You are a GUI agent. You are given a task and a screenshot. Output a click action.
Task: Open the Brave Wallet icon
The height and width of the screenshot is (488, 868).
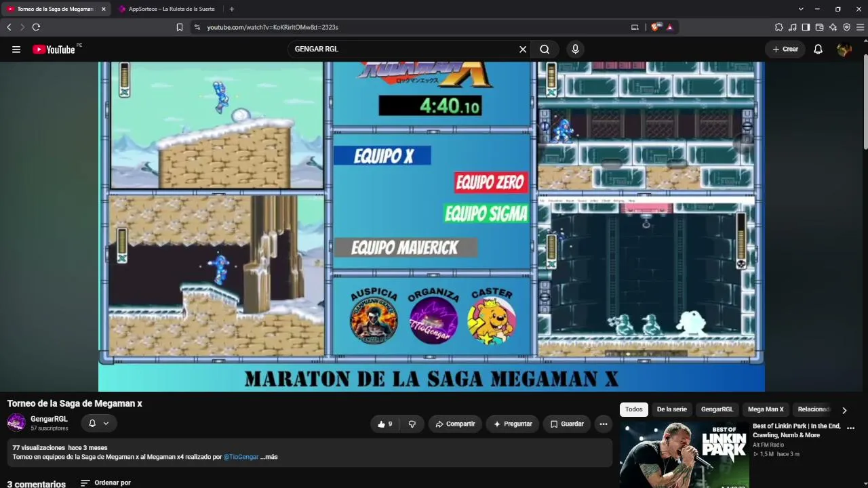point(819,27)
